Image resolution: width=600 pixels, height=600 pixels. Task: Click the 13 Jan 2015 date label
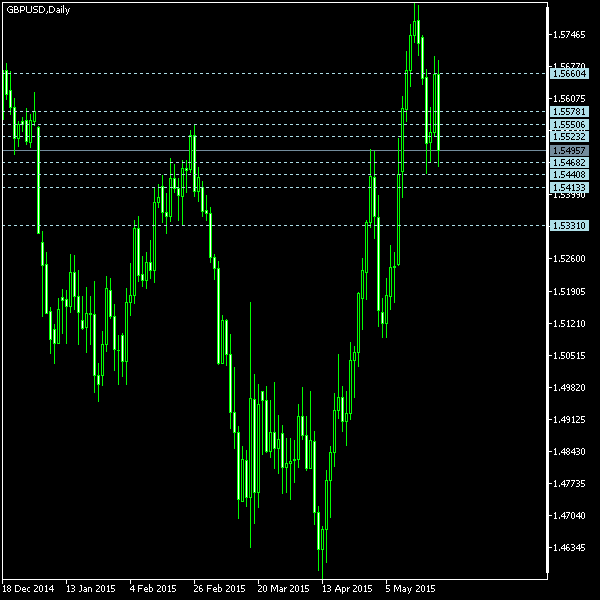91,589
